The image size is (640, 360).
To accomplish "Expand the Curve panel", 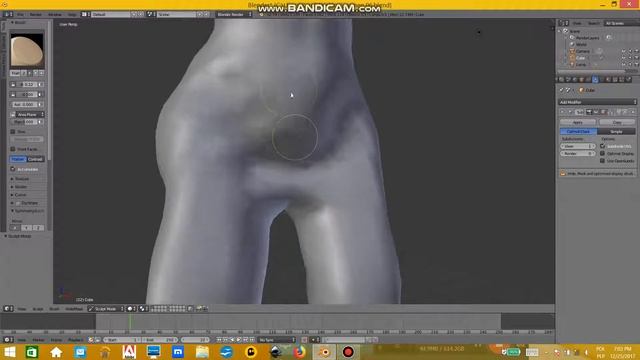I will (20, 195).
